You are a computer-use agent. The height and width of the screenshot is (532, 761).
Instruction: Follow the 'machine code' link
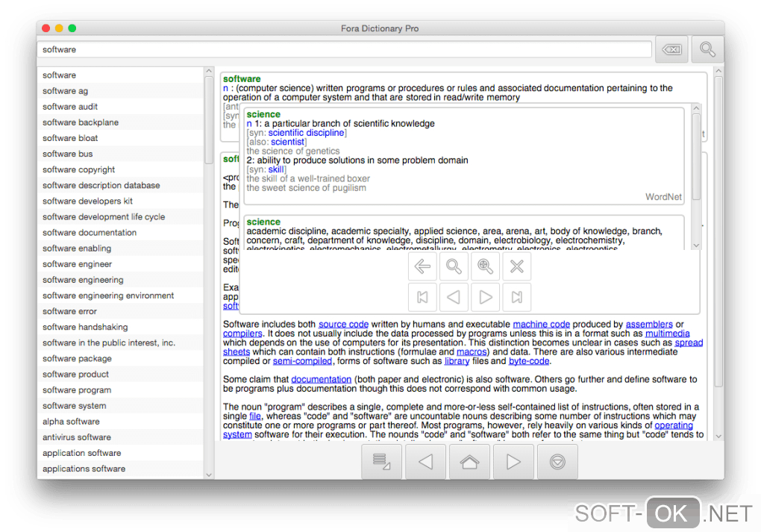click(541, 325)
